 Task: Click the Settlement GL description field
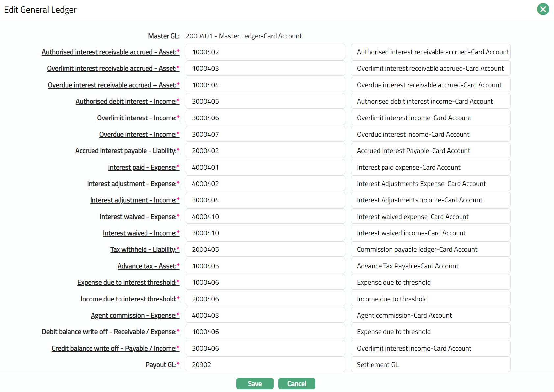(x=430, y=365)
